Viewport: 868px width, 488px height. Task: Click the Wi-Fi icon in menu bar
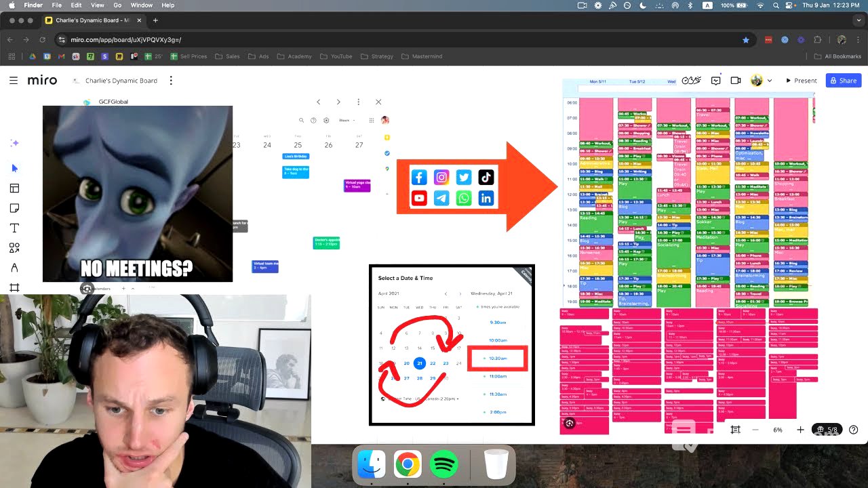click(759, 5)
